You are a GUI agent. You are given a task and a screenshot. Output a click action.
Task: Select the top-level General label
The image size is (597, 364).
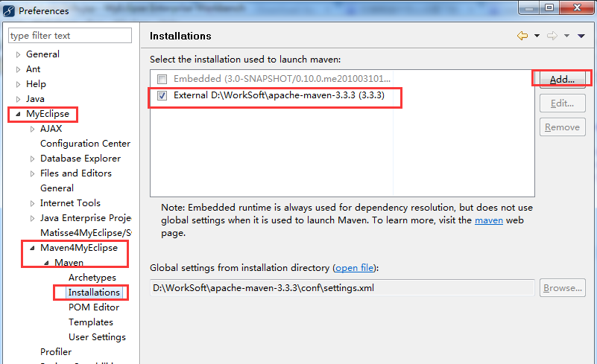[x=42, y=54]
